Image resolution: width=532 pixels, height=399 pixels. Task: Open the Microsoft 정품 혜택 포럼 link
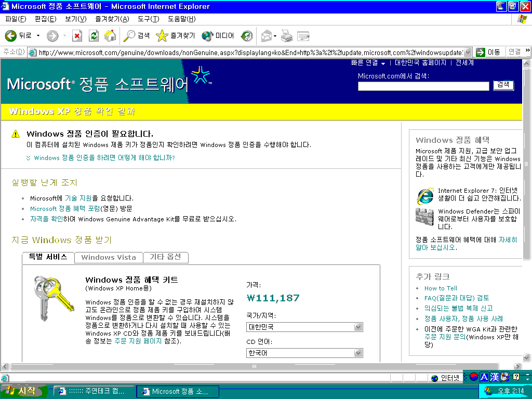click(x=65, y=209)
